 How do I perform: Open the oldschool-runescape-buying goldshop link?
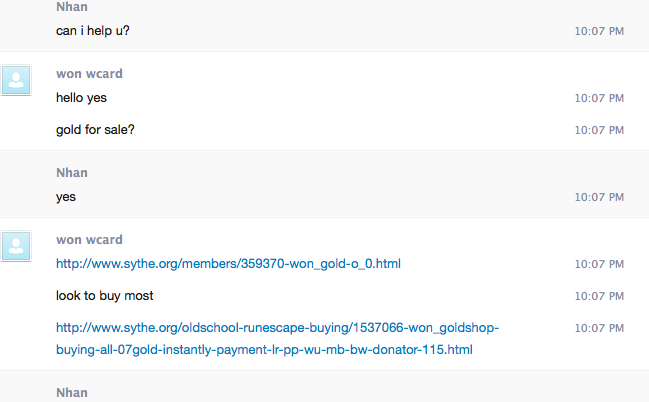pos(277,339)
